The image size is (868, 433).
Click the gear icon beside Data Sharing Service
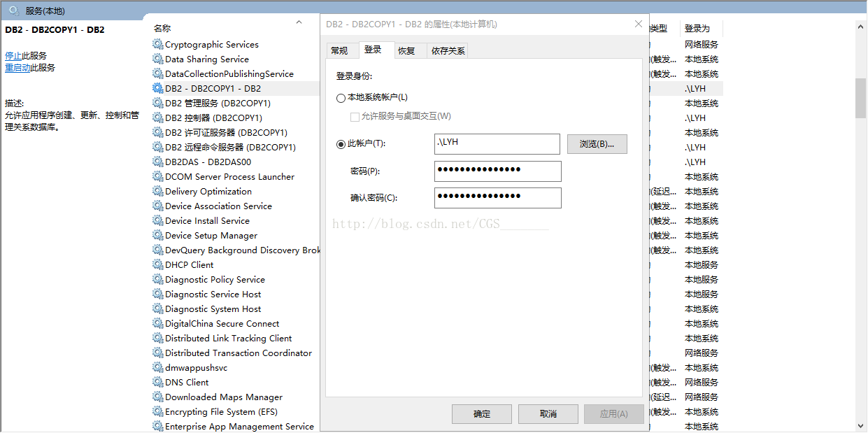point(158,59)
